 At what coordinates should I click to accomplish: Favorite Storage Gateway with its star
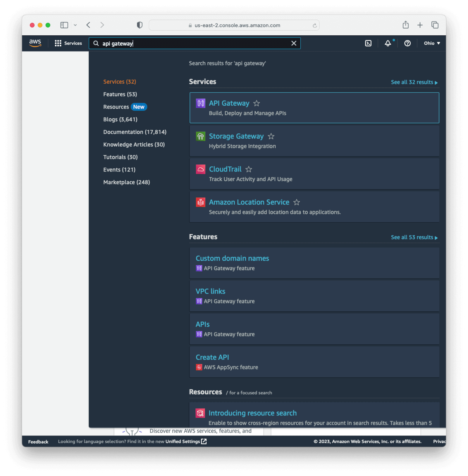(x=271, y=136)
